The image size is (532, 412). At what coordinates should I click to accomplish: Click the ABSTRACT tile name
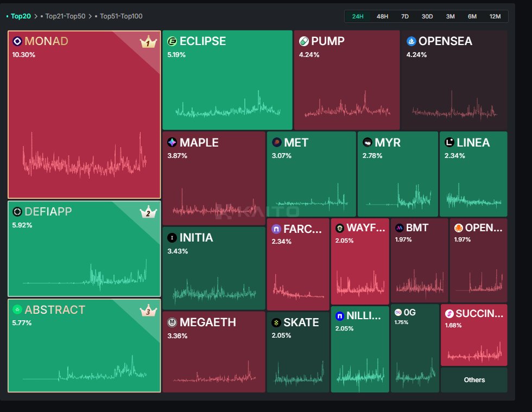click(x=55, y=309)
